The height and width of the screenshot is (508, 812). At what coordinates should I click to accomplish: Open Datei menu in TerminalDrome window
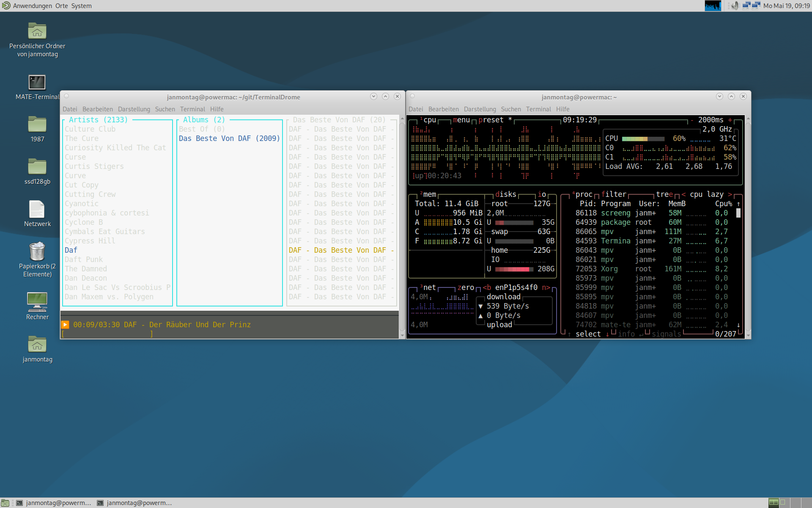[x=70, y=109]
